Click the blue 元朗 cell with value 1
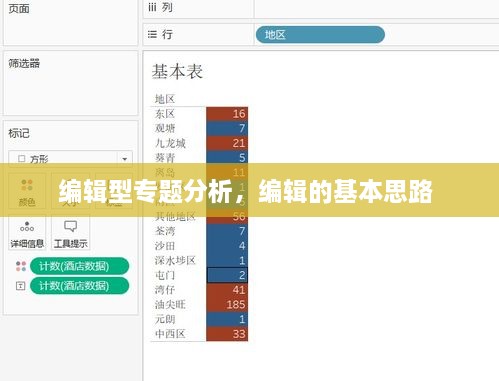 tap(227, 319)
